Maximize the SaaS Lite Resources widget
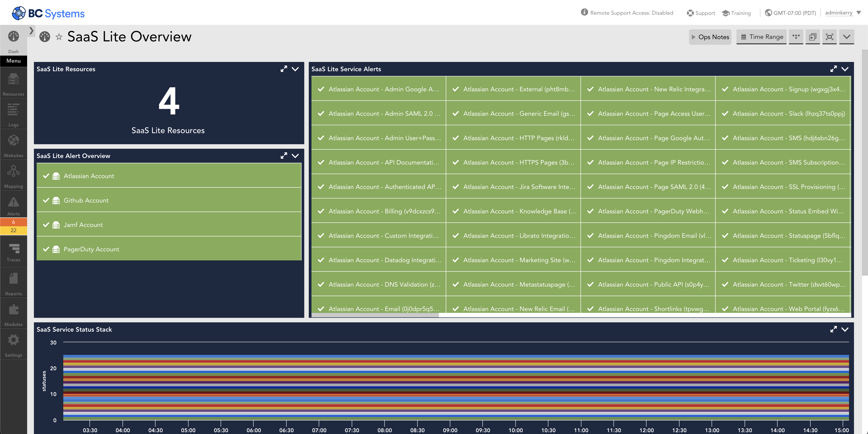The width and height of the screenshot is (868, 434). click(284, 69)
